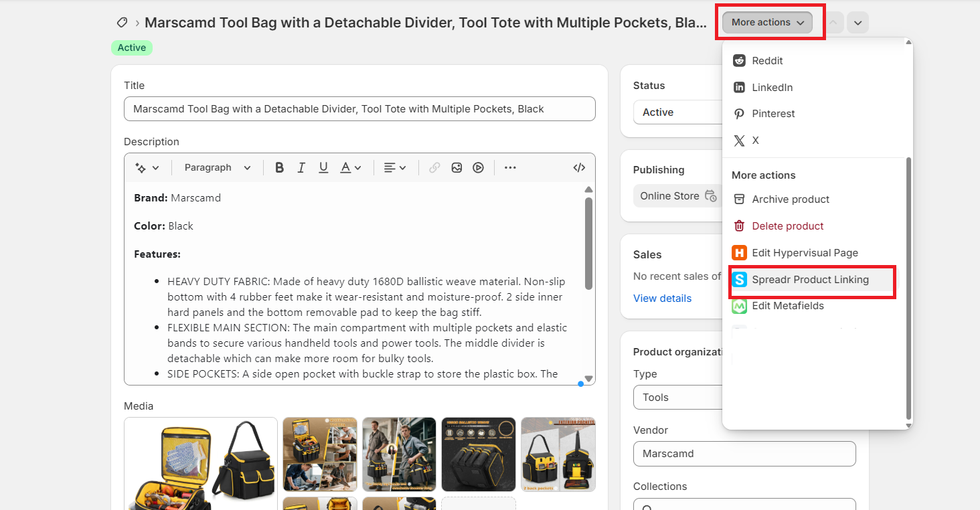The image size is (980, 510).
Task: Toggle underline formatting
Action: (323, 168)
